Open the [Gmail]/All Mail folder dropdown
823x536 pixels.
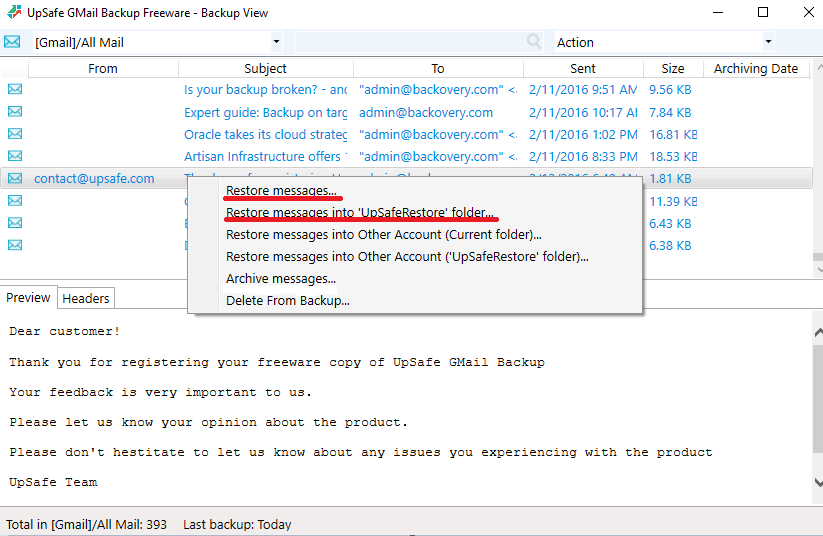coord(276,42)
